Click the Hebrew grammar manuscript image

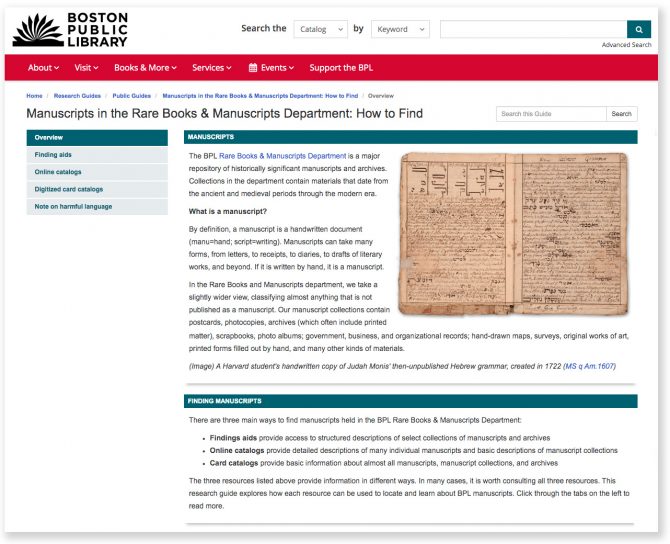click(513, 234)
